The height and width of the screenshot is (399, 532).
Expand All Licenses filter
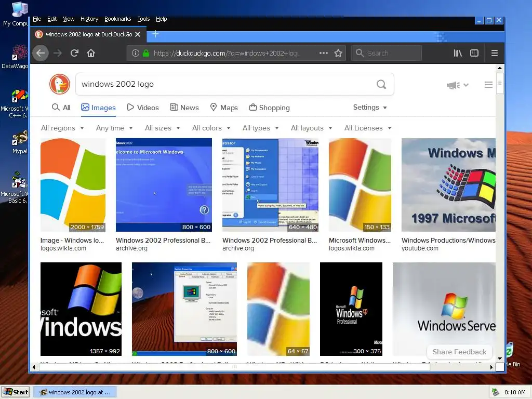[x=368, y=128]
